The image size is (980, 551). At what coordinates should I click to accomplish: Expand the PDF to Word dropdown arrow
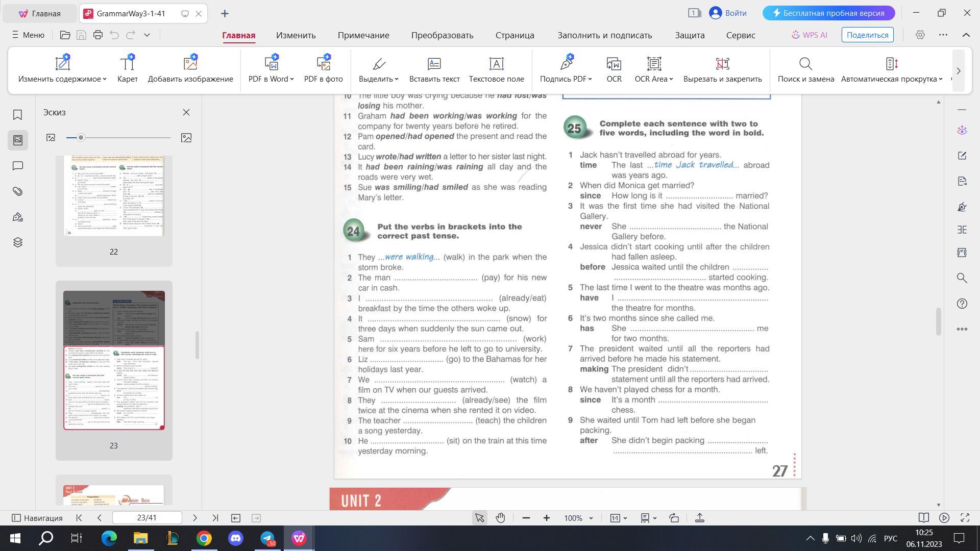pos(292,79)
